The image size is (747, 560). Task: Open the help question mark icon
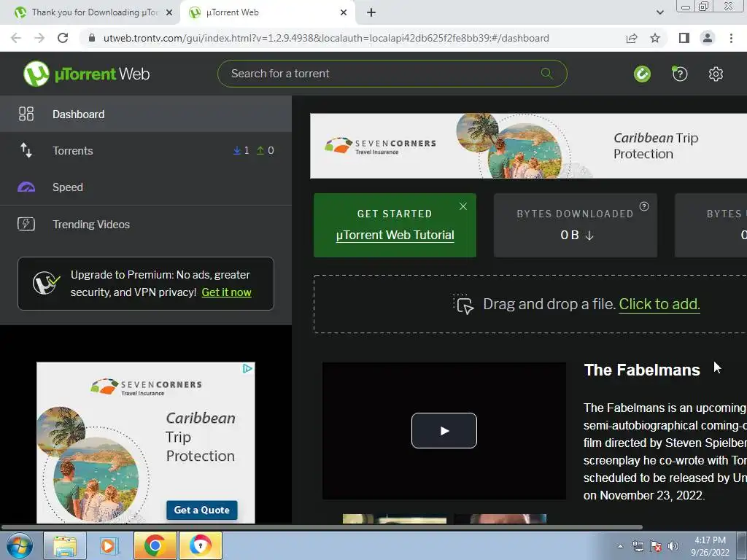coord(680,74)
